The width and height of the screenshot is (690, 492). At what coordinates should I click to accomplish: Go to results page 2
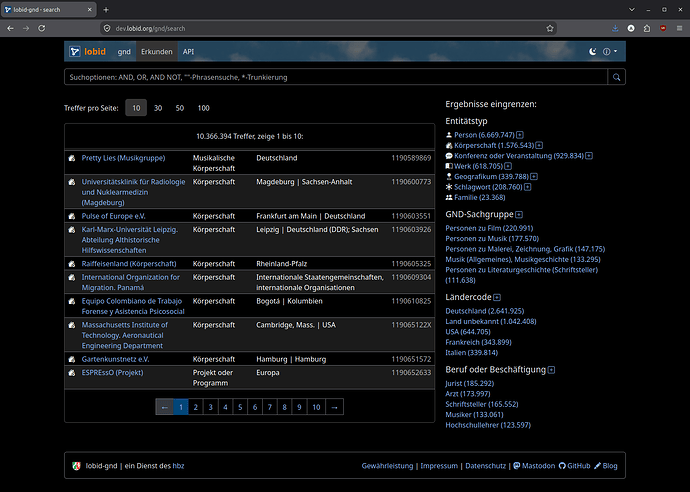point(196,407)
